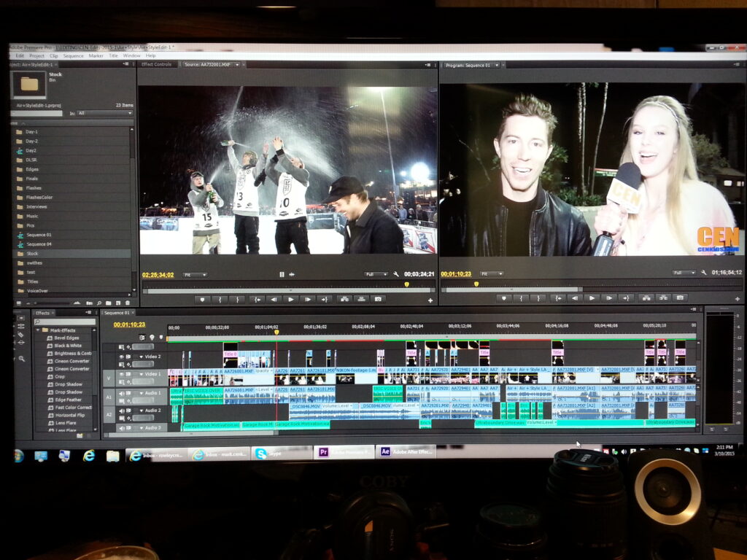The width and height of the screenshot is (747, 560).
Task: Open Adobe After Effects from taskbar
Action: (x=406, y=452)
